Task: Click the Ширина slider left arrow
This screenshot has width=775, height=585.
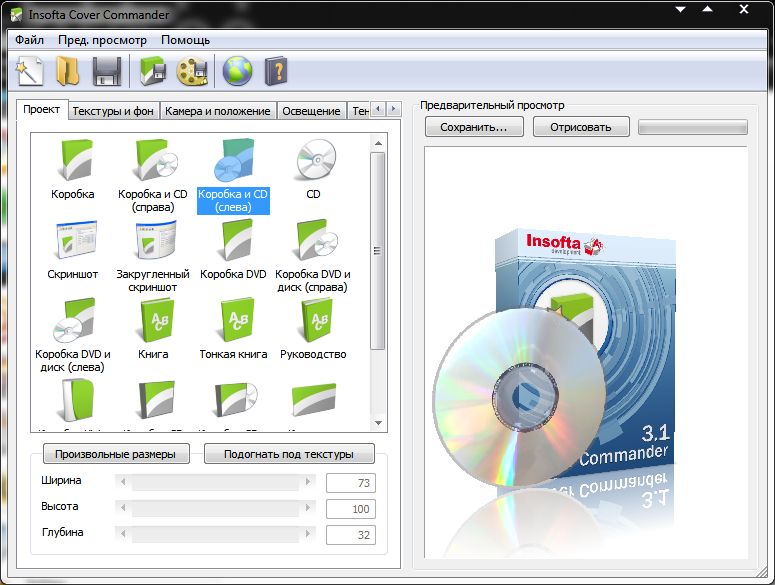Action: click(123, 482)
